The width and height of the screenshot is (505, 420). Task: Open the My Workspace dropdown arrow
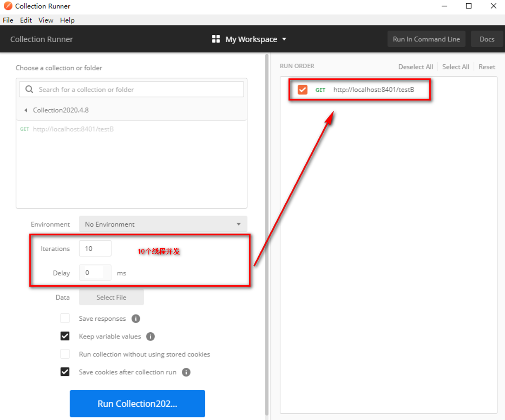(284, 39)
